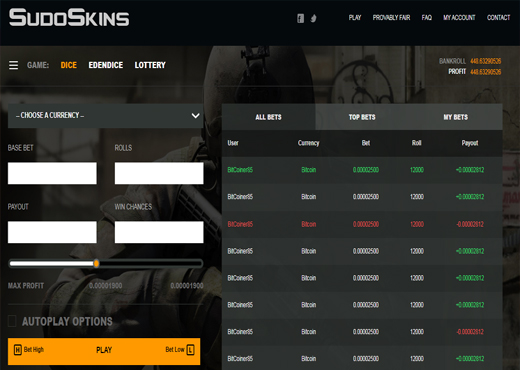Open the Choose a Currency dropdown
Image resolution: width=520 pixels, height=370 pixels.
pos(105,116)
